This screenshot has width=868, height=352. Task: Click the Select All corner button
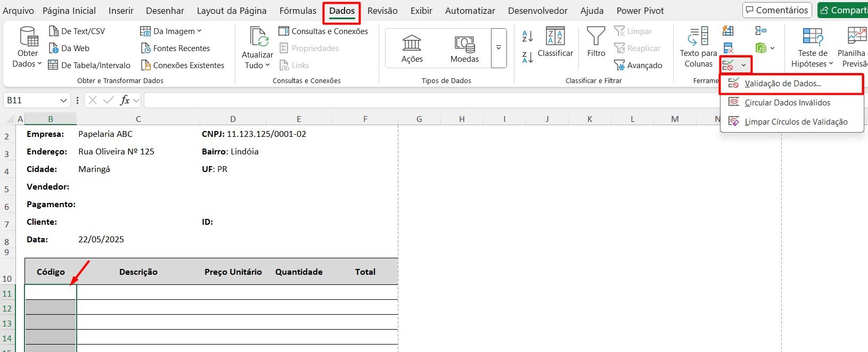8,119
